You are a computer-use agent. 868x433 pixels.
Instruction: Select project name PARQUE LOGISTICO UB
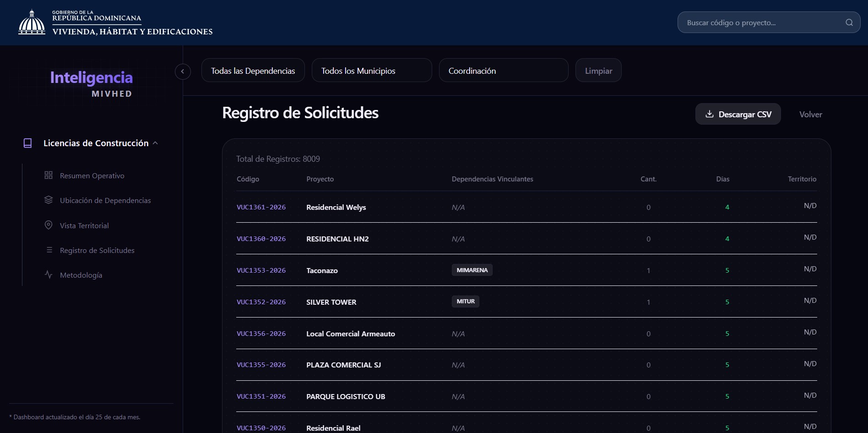(346, 396)
